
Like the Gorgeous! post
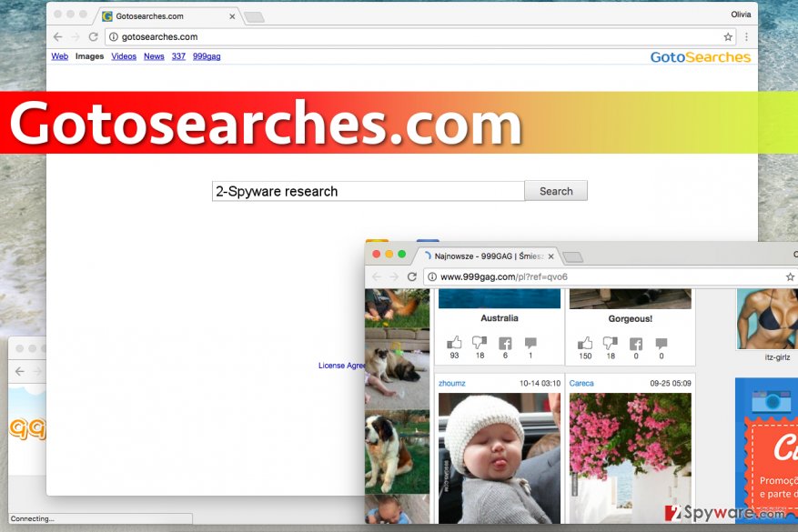pos(585,344)
